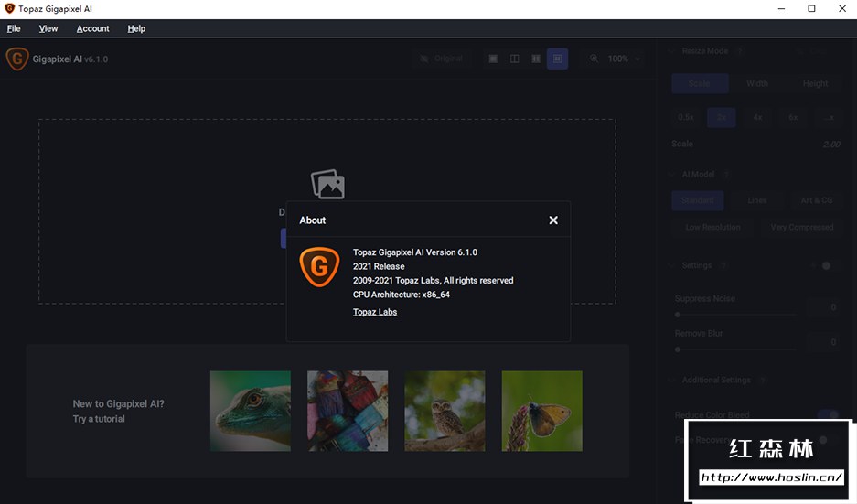
Task: Click 'Topaz Gigapixel AI Version 6.1.0' text
Action: (415, 252)
